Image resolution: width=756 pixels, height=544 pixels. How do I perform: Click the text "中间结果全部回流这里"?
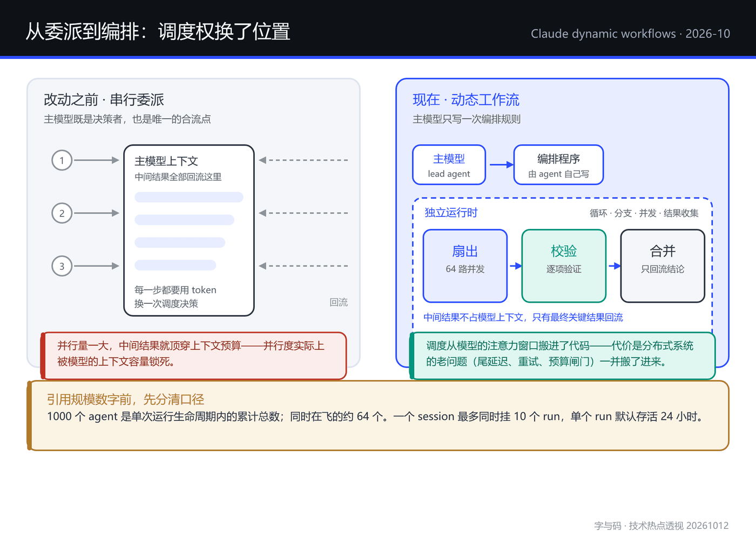(178, 176)
